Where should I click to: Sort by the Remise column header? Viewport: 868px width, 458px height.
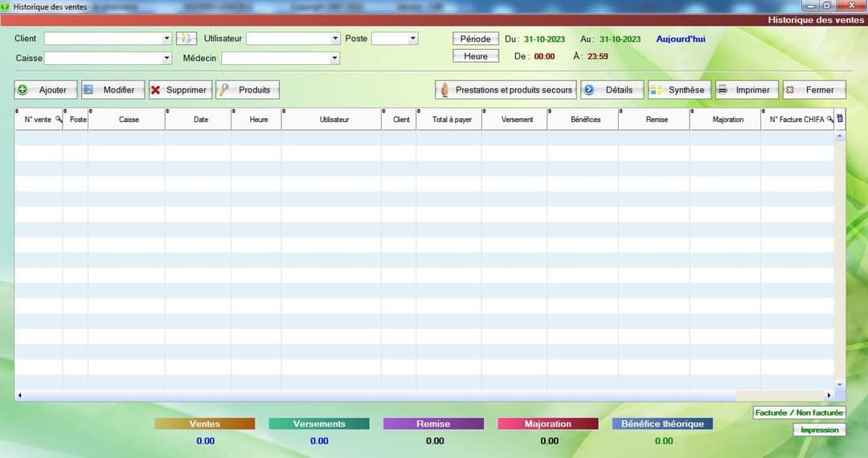point(654,119)
